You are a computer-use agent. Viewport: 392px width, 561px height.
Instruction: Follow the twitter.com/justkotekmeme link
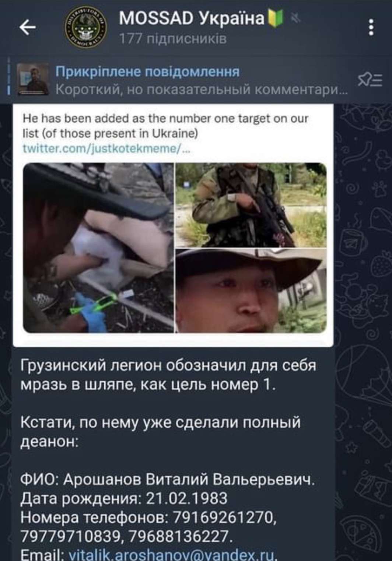point(106,148)
